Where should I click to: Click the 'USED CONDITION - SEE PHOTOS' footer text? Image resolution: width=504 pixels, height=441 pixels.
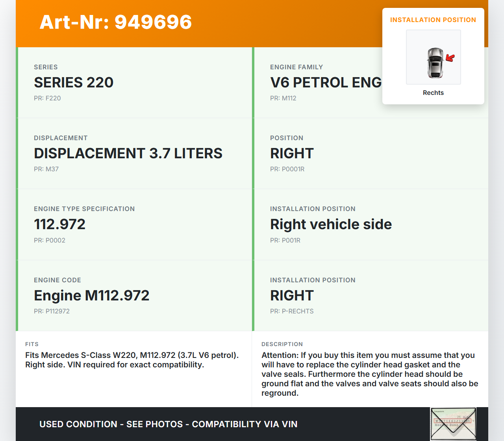pyautogui.click(x=169, y=424)
